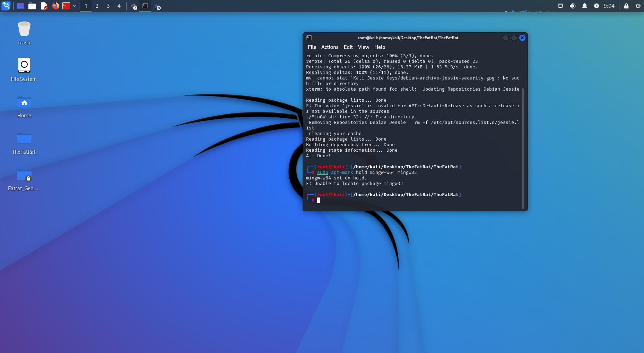The height and width of the screenshot is (353, 644).
Task: Lock the screen via the padlock icon
Action: tap(626, 6)
